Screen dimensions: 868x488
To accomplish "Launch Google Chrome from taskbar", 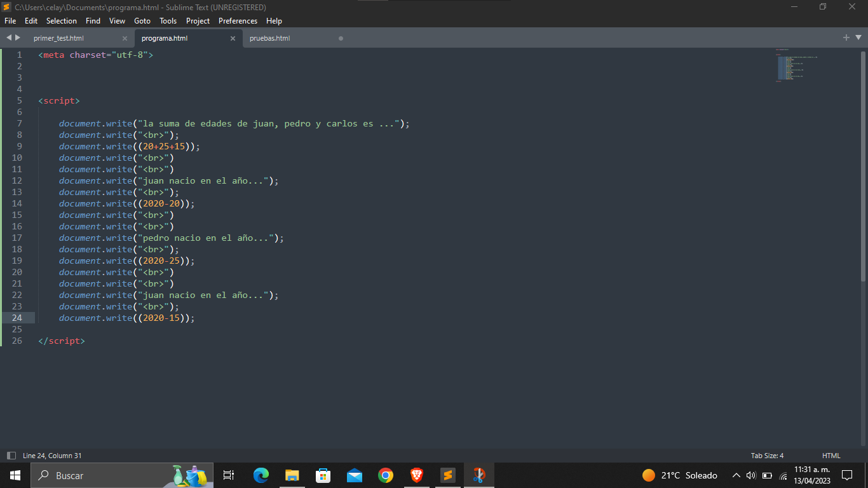I will pos(385,475).
